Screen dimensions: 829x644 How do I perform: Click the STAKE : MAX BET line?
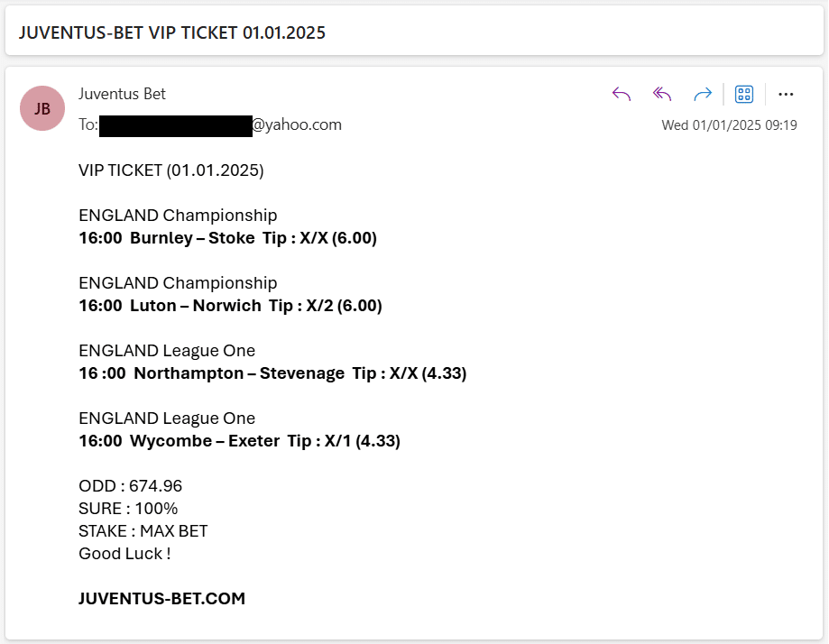click(143, 531)
